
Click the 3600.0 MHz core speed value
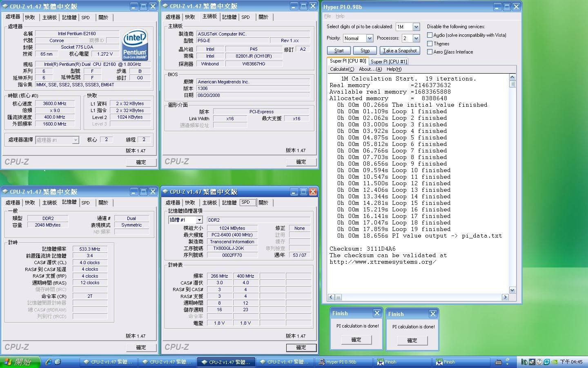coord(55,104)
